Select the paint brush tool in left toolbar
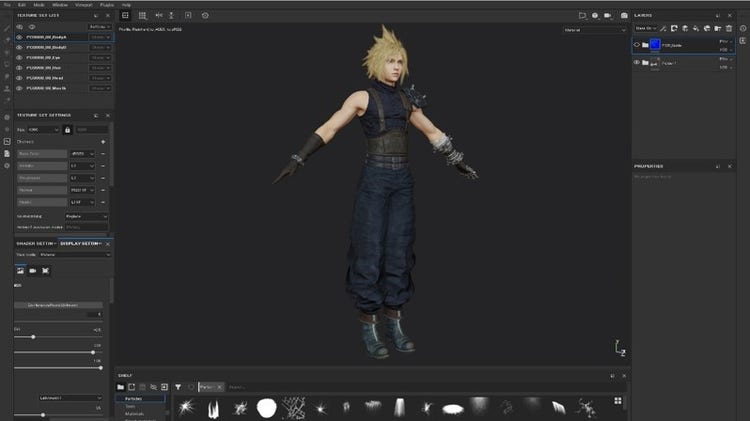 [x=7, y=28]
